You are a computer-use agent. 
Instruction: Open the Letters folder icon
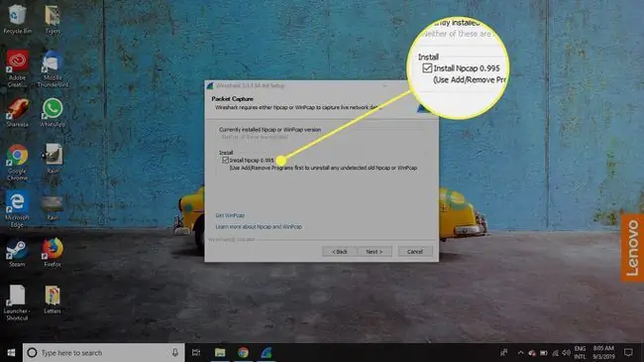coord(53,300)
